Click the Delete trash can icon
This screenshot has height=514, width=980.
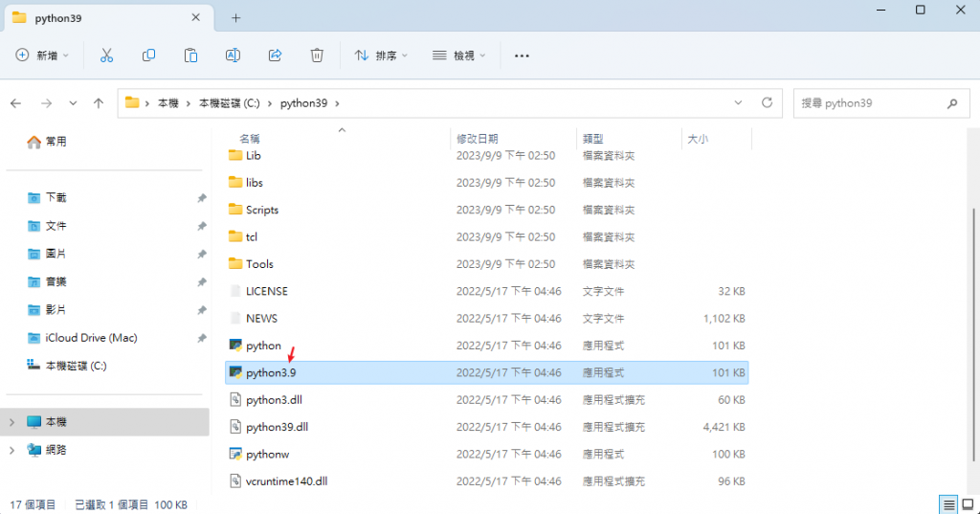[x=317, y=56]
